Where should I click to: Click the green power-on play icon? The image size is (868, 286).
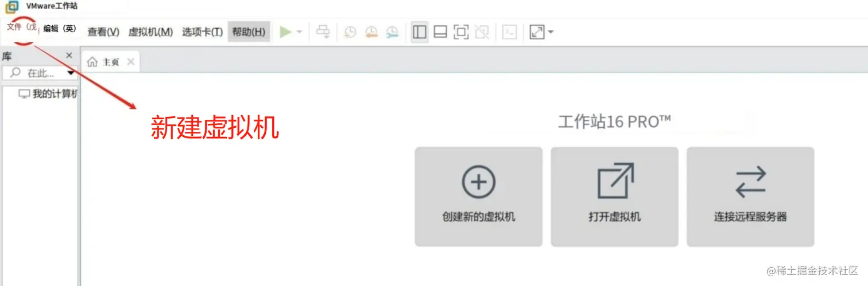coord(285,32)
